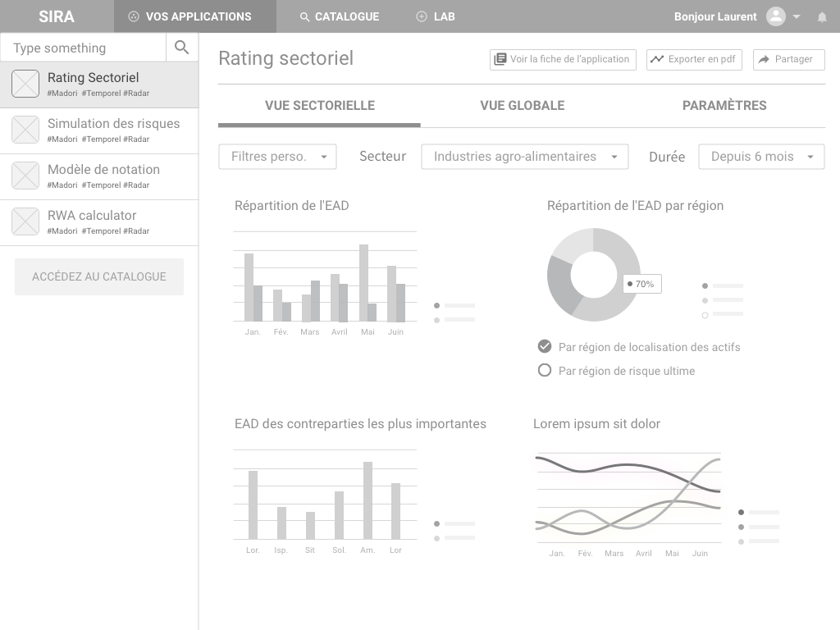The height and width of the screenshot is (630, 840).
Task: Click the Modèle de notation app icon
Action: pos(25,176)
